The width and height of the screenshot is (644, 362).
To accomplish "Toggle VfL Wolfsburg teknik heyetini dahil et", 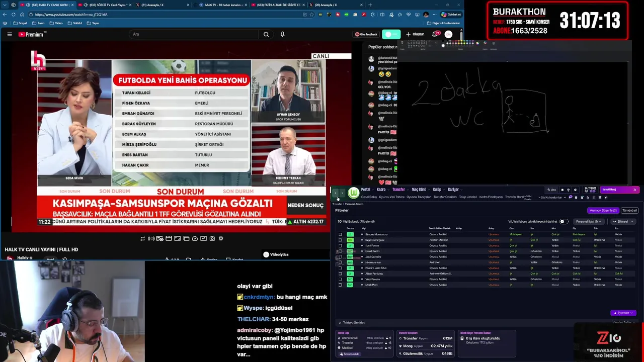I will point(563,221).
